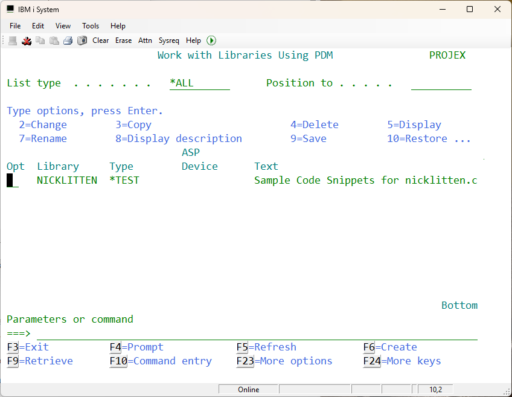This screenshot has width=512, height=397.
Task: Click the 4=Delete option text
Action: point(314,125)
